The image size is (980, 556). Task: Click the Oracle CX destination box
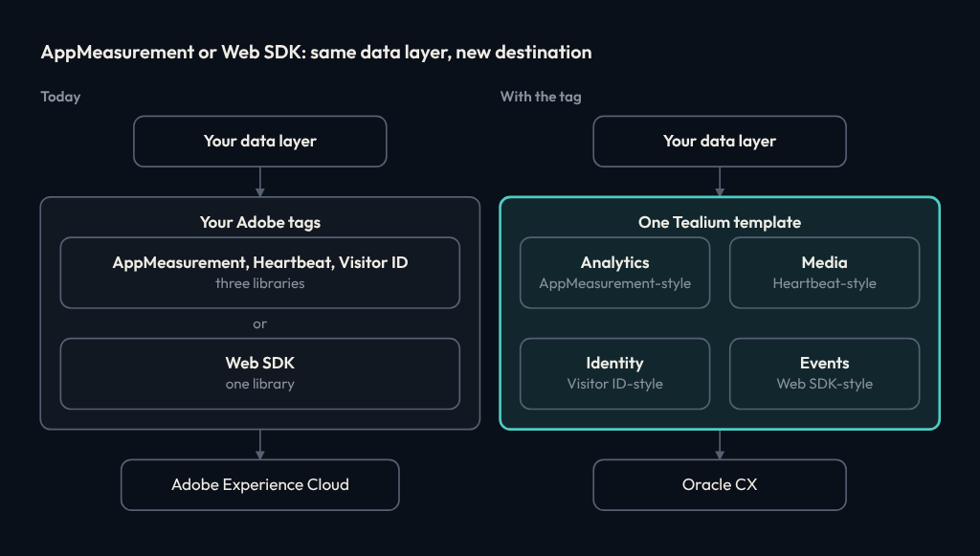(720, 485)
